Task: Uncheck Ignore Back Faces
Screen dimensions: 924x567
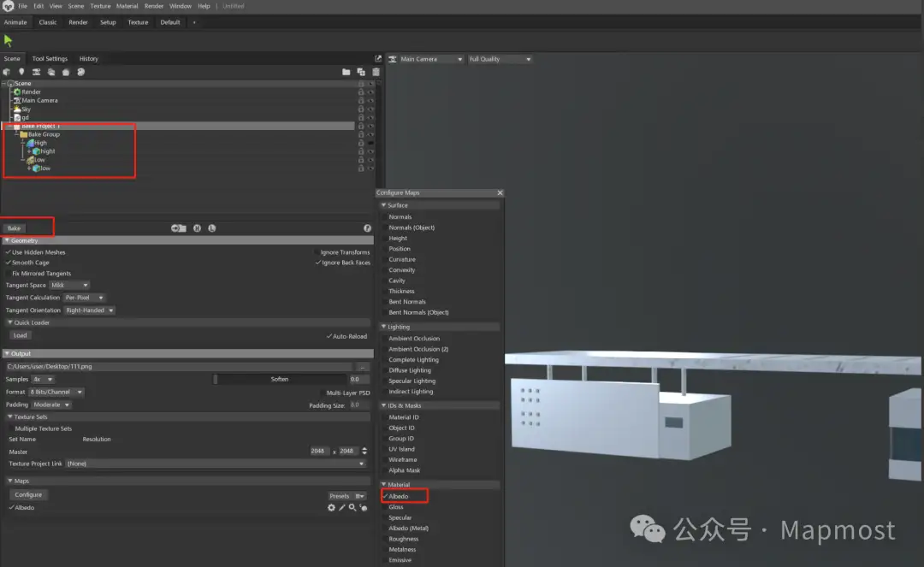Action: coord(317,263)
